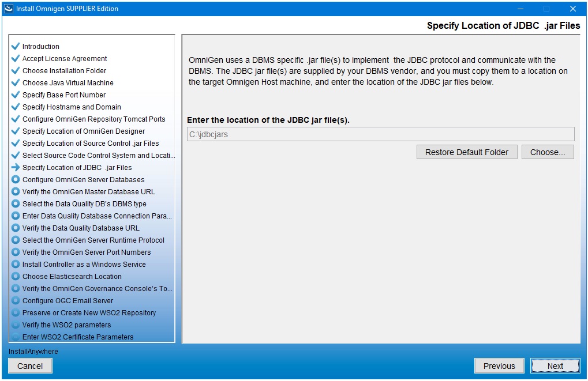The image size is (588, 381).
Task: Click the checkmark beside Specify Hostname and Domain
Action: coord(16,107)
